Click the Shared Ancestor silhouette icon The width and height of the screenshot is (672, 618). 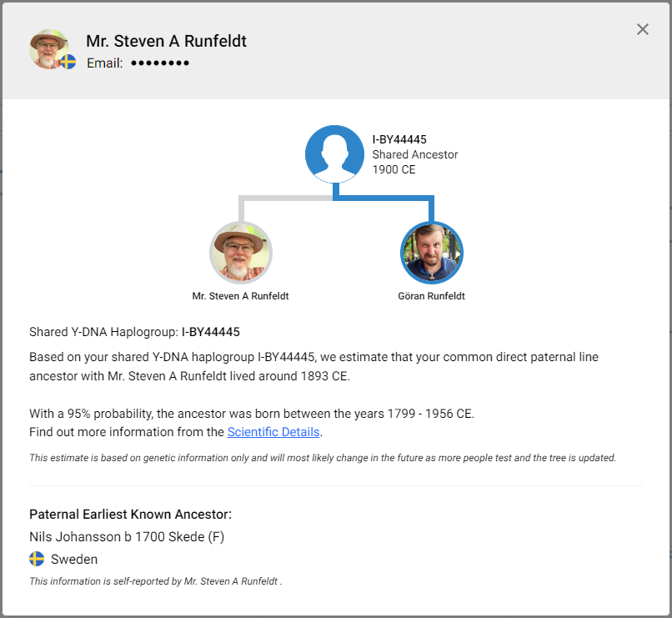334,154
